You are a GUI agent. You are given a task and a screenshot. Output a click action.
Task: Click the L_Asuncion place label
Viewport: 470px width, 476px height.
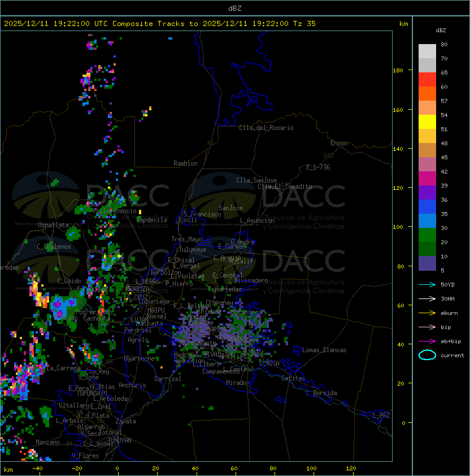click(257, 220)
